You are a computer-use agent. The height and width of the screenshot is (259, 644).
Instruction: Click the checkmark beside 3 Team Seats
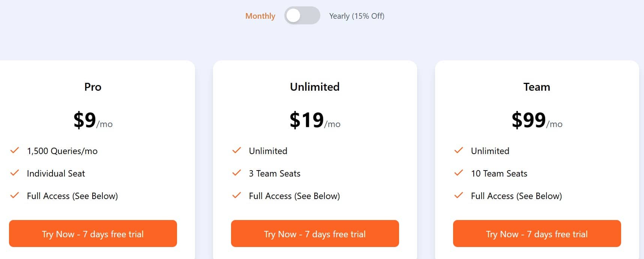(237, 173)
